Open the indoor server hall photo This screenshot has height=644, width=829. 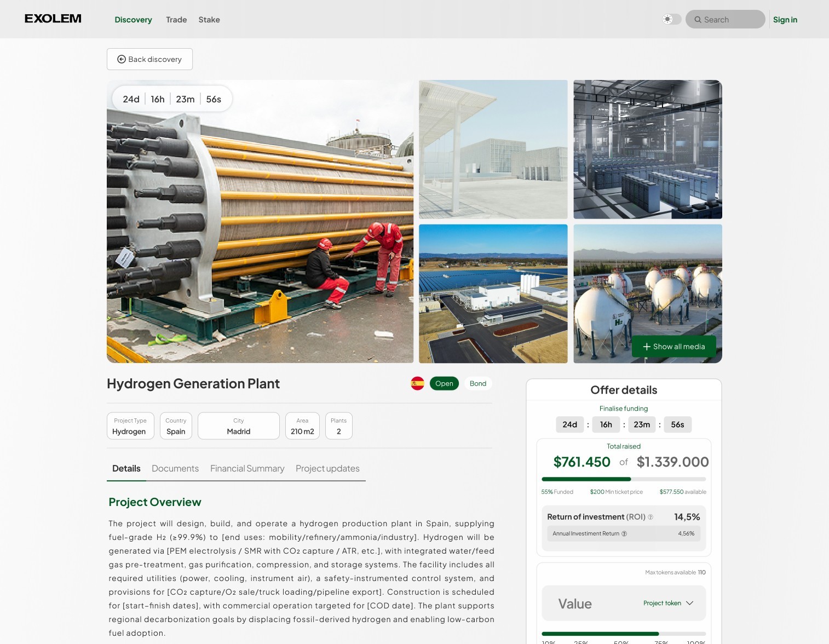coord(647,150)
